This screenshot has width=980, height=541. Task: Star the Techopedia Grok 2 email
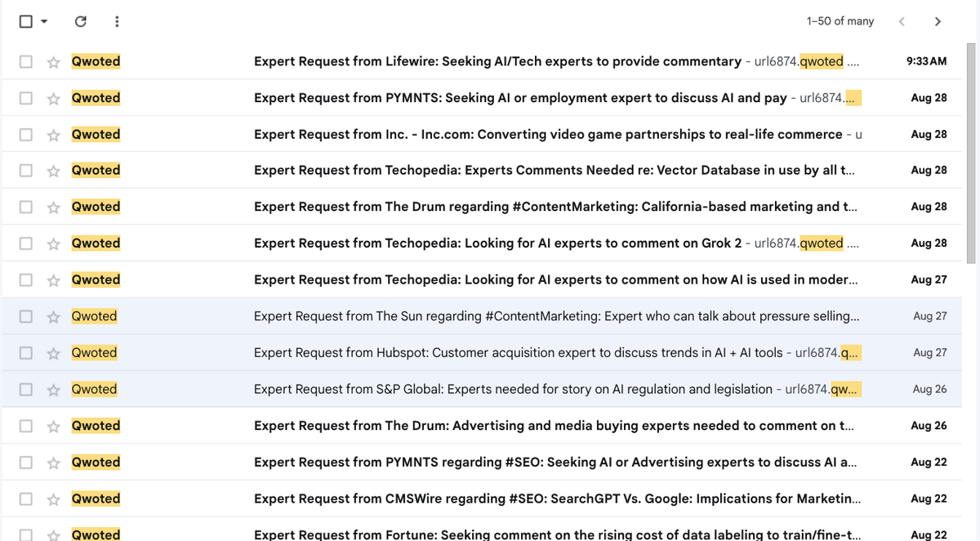click(x=54, y=244)
